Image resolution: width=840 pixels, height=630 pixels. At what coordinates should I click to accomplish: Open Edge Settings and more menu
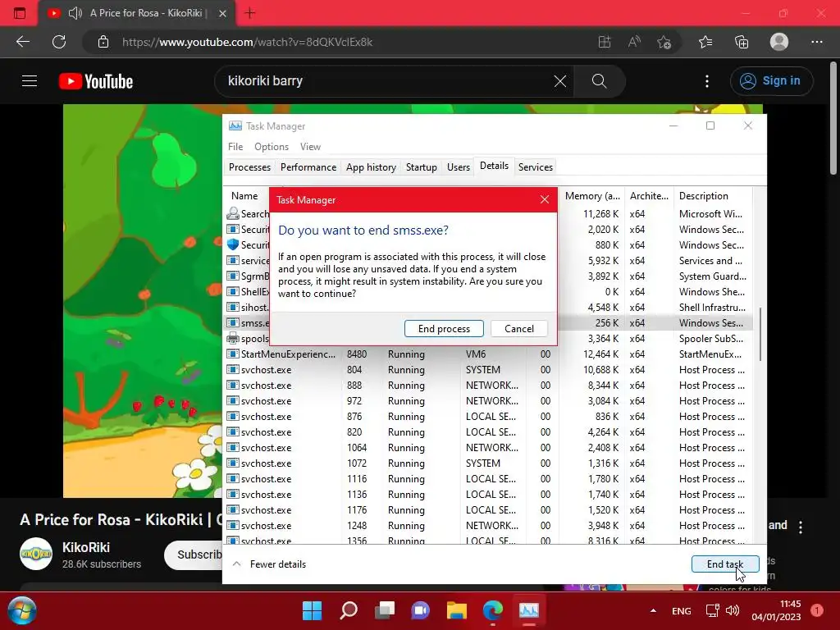[816, 42]
